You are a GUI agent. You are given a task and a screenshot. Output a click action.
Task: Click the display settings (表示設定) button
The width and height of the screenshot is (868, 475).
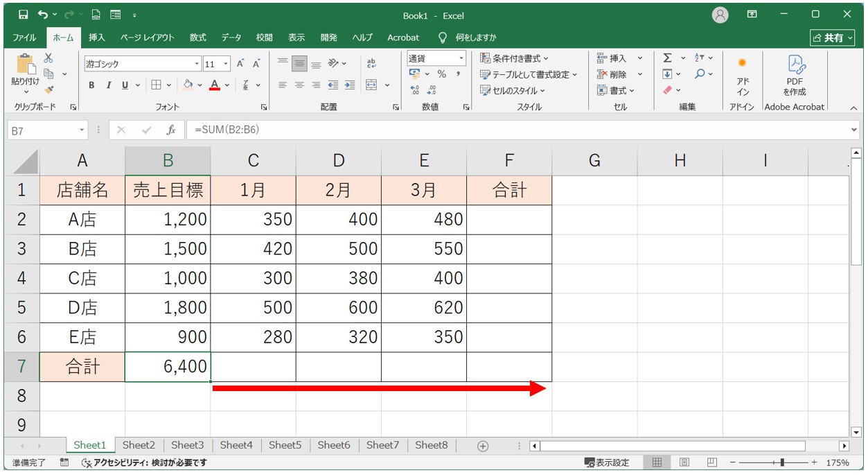[x=607, y=463]
